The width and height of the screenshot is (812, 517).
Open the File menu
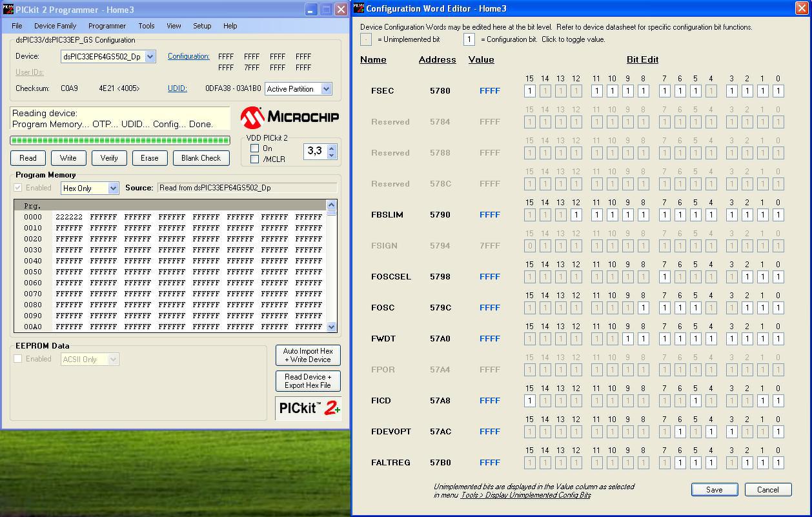[x=17, y=26]
